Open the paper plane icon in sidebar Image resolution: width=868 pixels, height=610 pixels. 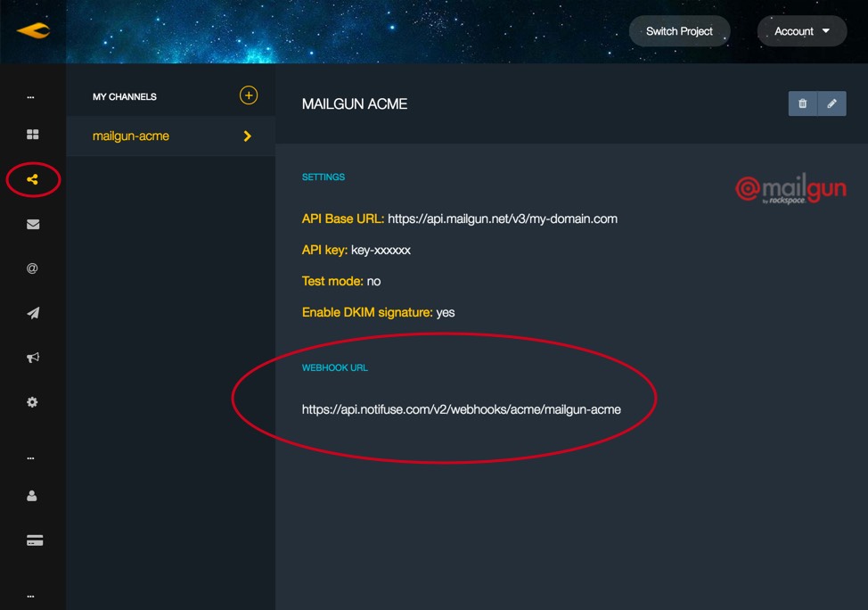coord(33,313)
